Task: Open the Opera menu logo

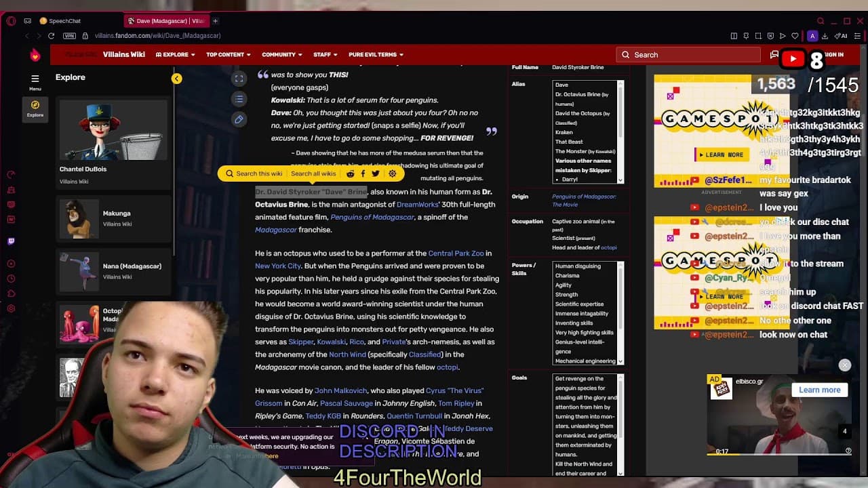Action: pyautogui.click(x=11, y=21)
